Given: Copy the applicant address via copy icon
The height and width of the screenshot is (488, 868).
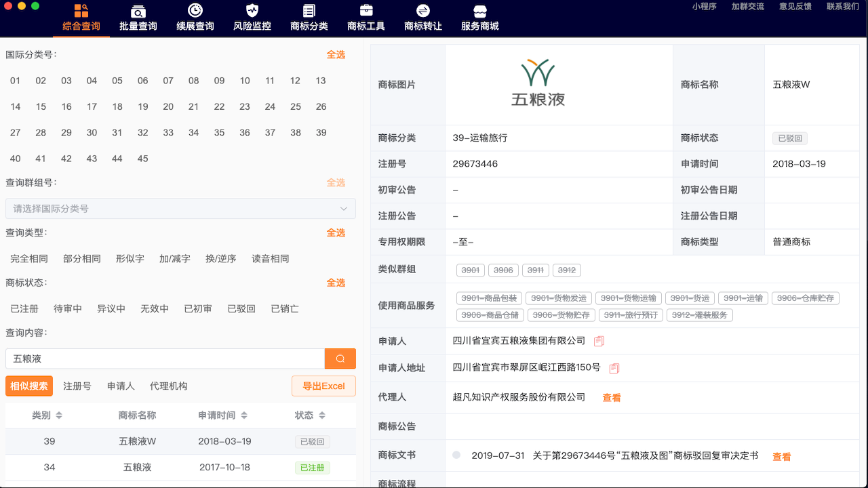Looking at the screenshot, I should tap(614, 368).
